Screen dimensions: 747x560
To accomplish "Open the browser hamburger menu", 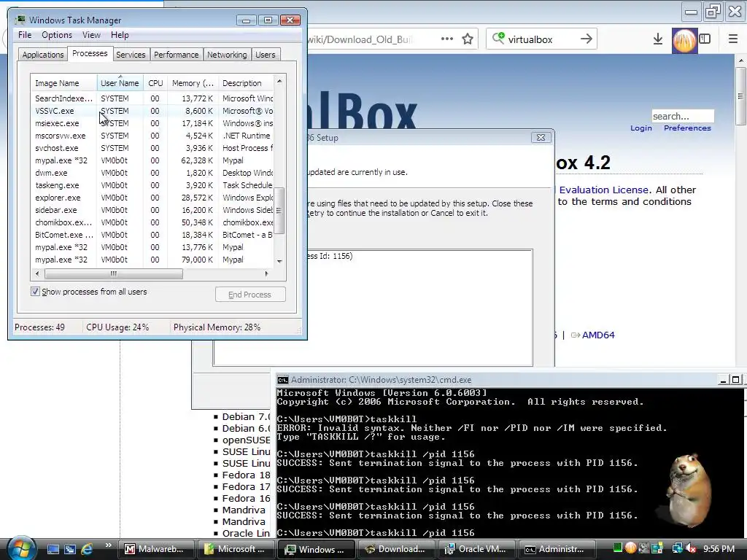I will click(733, 39).
